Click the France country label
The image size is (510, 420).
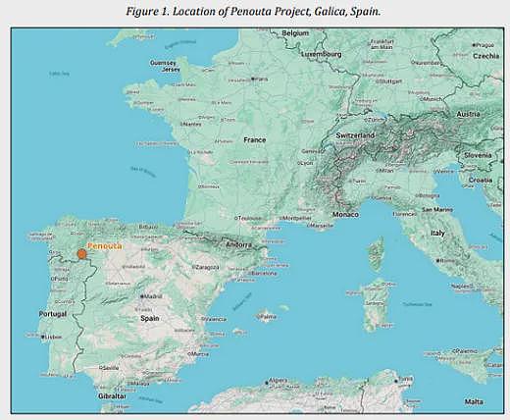(x=255, y=140)
